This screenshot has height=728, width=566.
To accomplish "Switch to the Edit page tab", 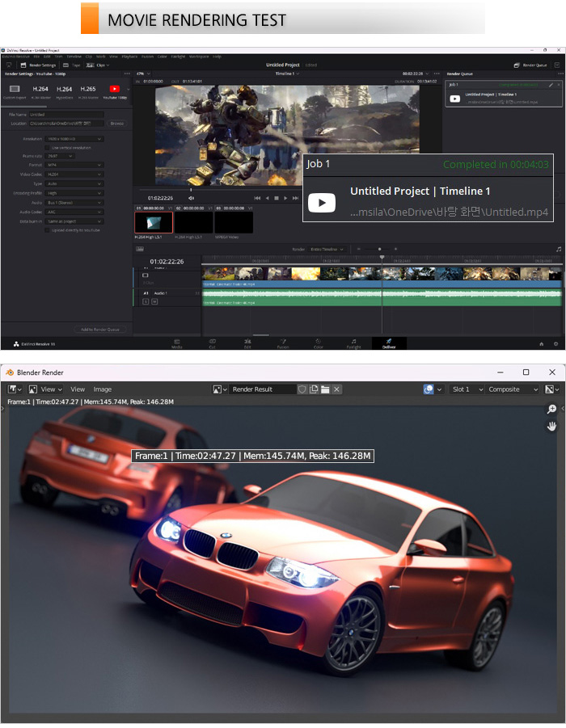I will tap(247, 343).
